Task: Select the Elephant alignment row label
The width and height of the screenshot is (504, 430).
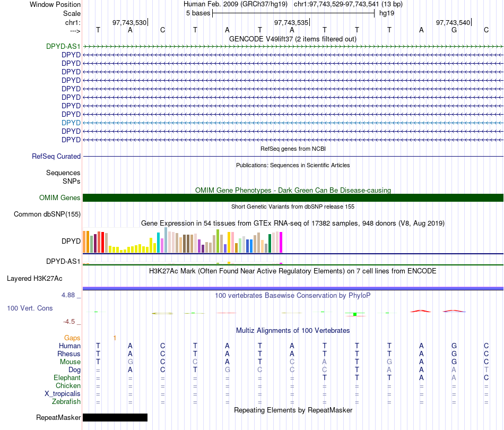Action: tap(67, 377)
